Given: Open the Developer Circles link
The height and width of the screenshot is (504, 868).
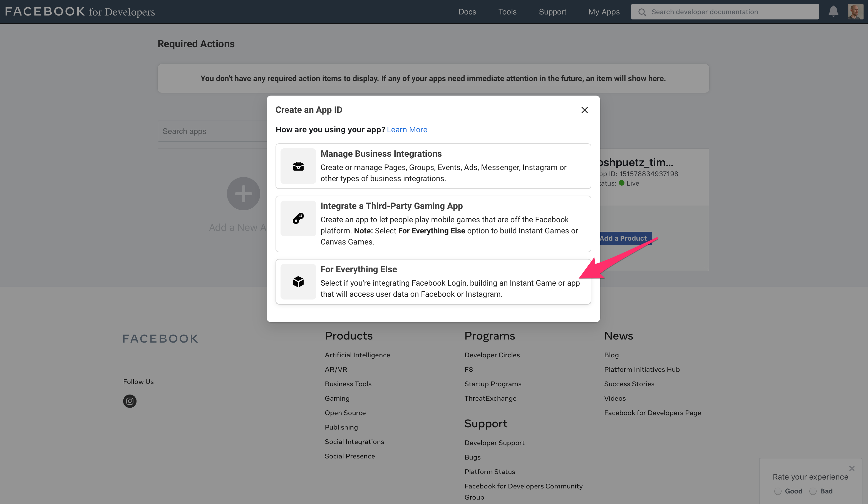Looking at the screenshot, I should coord(492,355).
